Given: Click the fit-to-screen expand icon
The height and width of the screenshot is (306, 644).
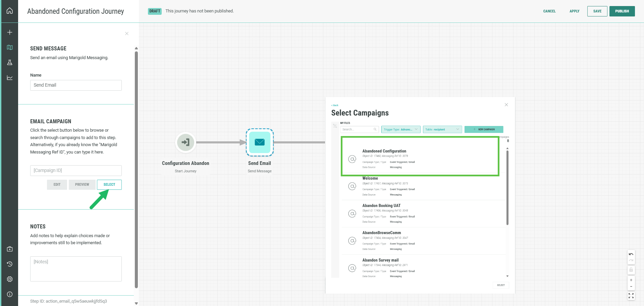Looking at the screenshot, I should coord(631,296).
